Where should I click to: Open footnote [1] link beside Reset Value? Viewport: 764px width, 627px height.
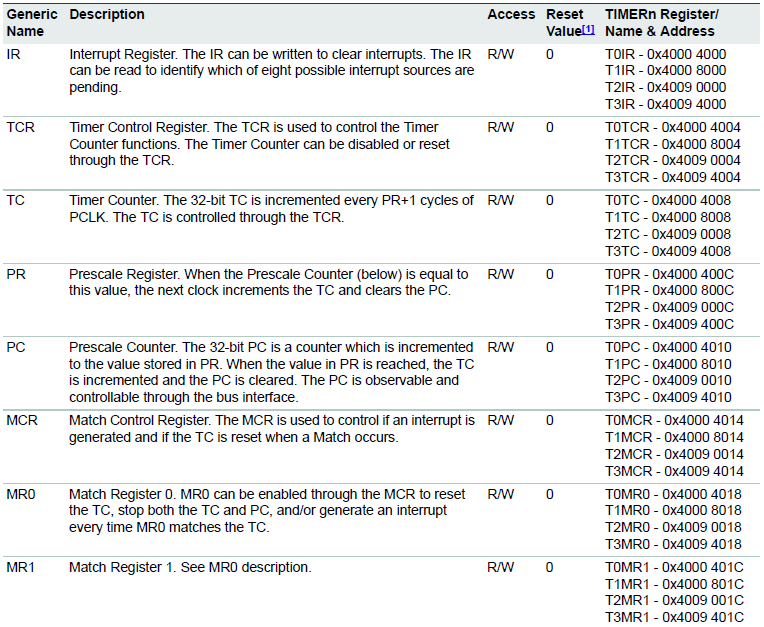595,31
